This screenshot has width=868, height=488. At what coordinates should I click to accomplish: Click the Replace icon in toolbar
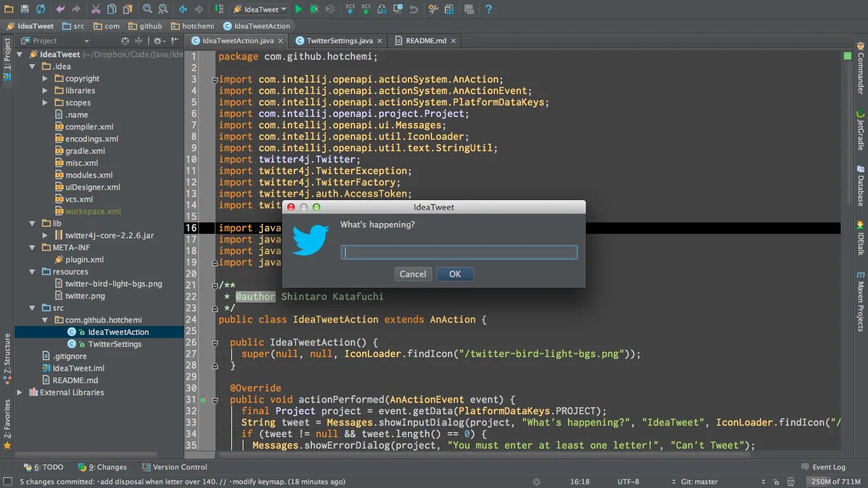163,9
